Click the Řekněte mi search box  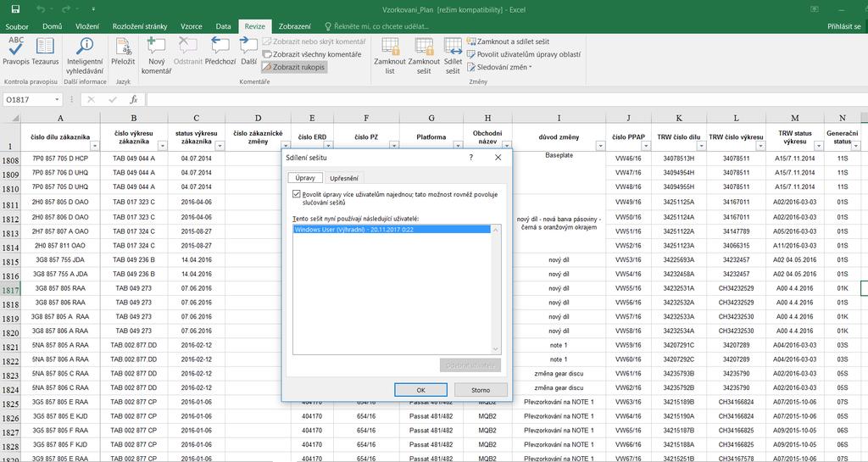(x=376, y=26)
